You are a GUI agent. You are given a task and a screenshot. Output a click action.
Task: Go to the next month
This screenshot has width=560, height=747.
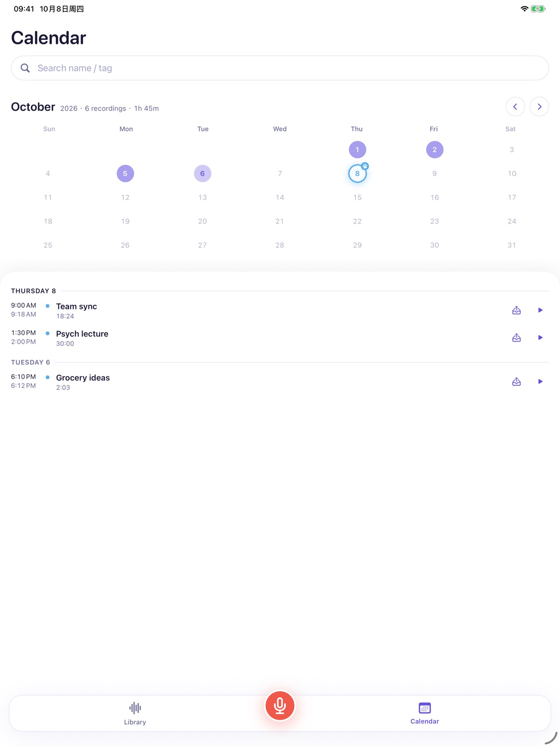pos(539,107)
